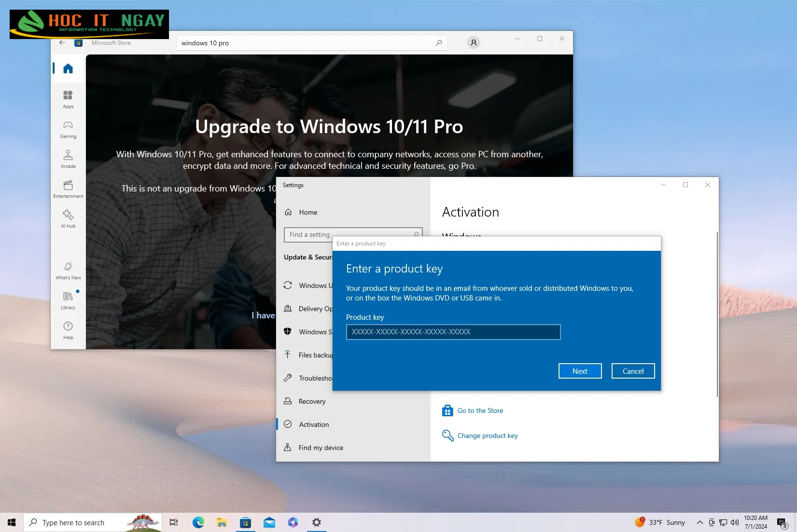Image resolution: width=797 pixels, height=532 pixels.
Task: Open Help in Microsoft Store sidebar
Action: point(68,330)
